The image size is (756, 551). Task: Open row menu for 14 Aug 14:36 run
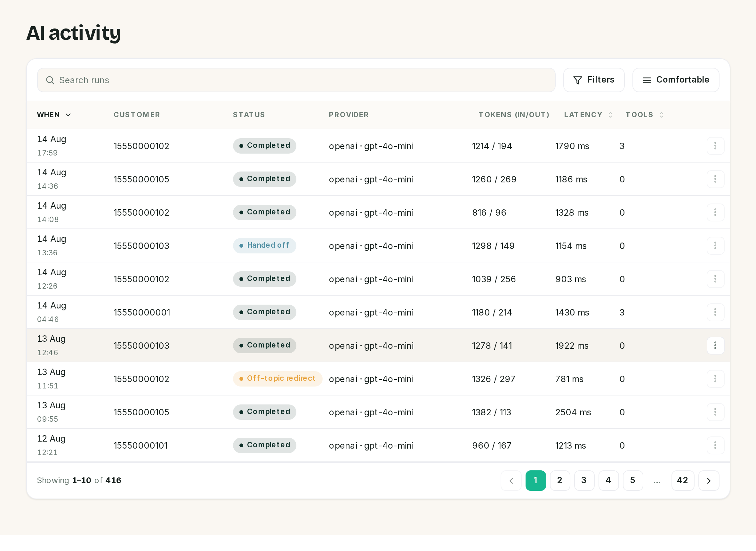(x=715, y=179)
